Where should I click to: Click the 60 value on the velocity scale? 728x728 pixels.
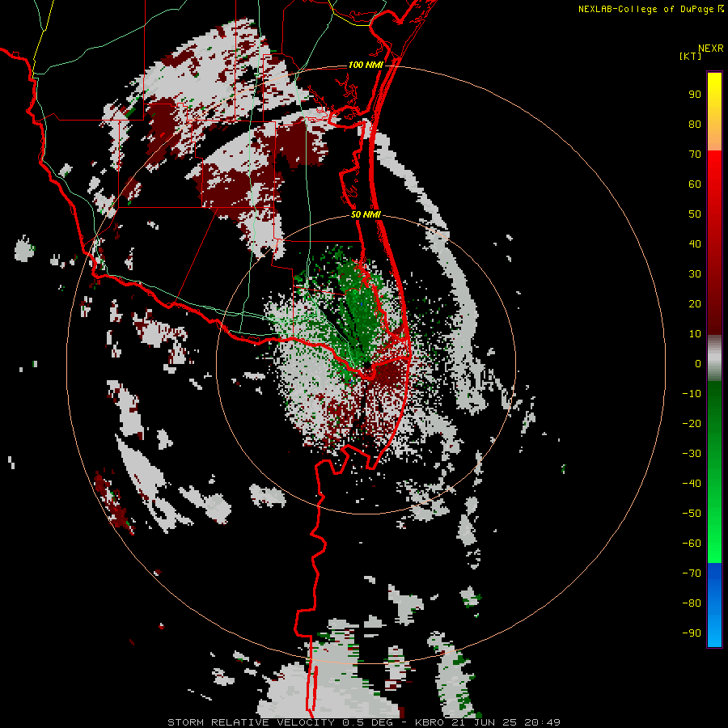(695, 184)
